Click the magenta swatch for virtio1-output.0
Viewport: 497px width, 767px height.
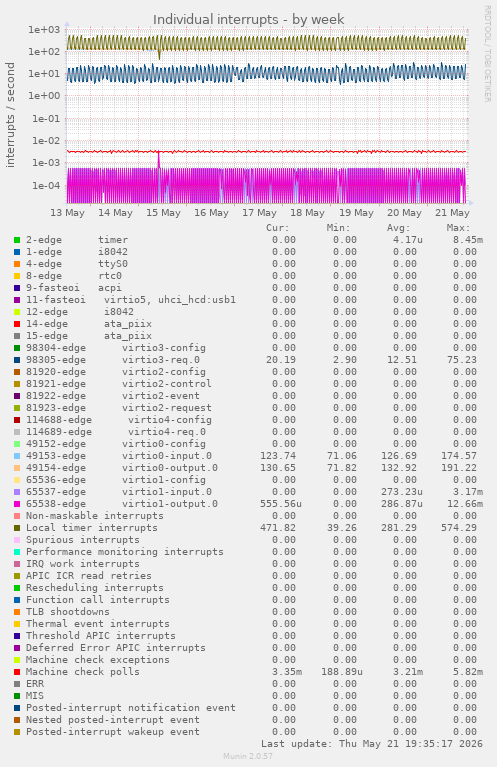[17, 504]
